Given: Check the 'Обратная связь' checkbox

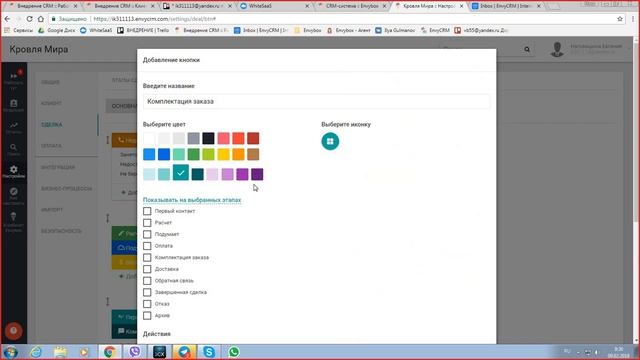Looking at the screenshot, I should (147, 281).
